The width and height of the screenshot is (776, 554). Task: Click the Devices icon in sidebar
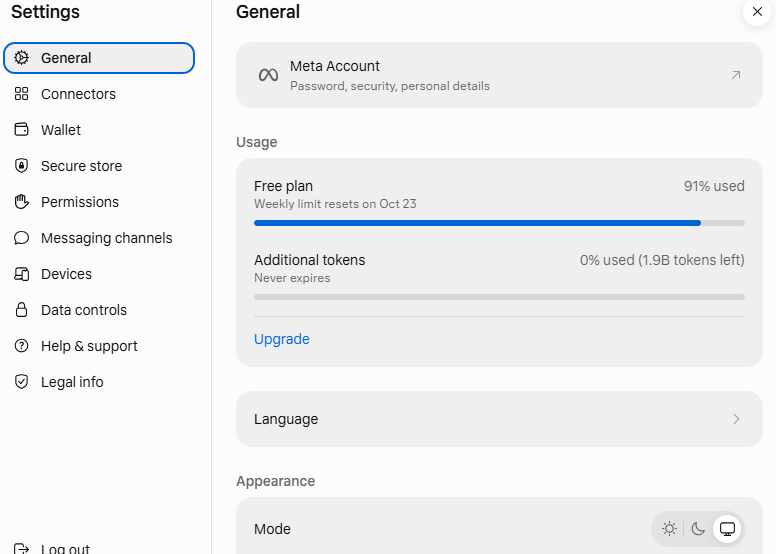click(21, 274)
